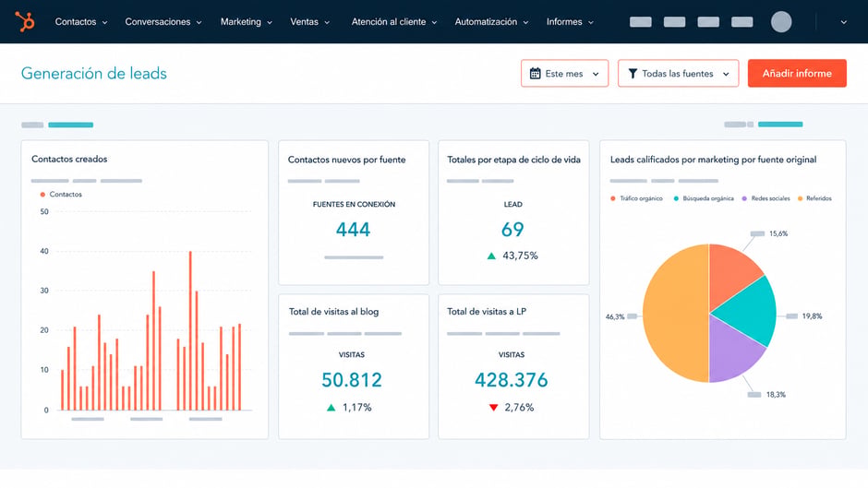Click the green up triangle next to 1,17%
Screen dimensions: 868x488
pyautogui.click(x=331, y=408)
